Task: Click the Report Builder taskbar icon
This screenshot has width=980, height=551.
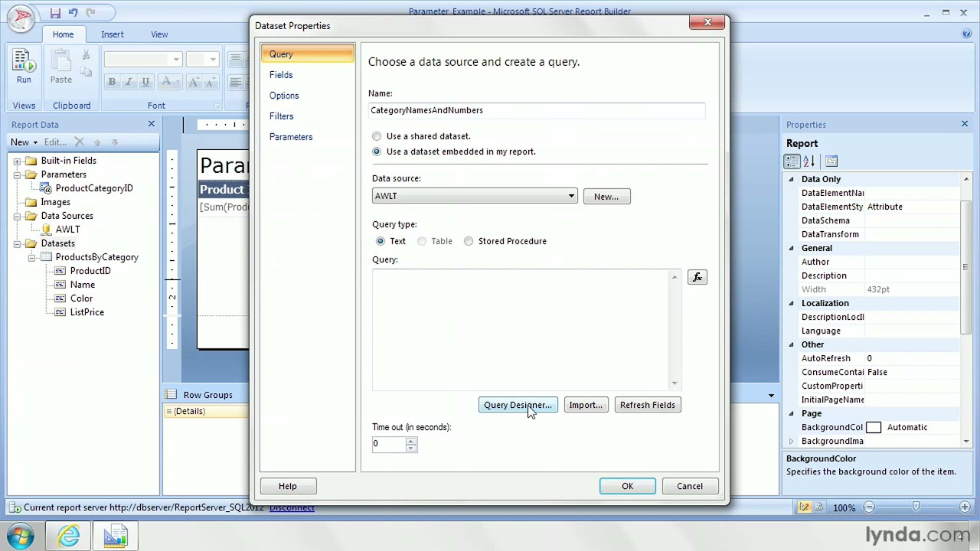Action: [x=115, y=536]
